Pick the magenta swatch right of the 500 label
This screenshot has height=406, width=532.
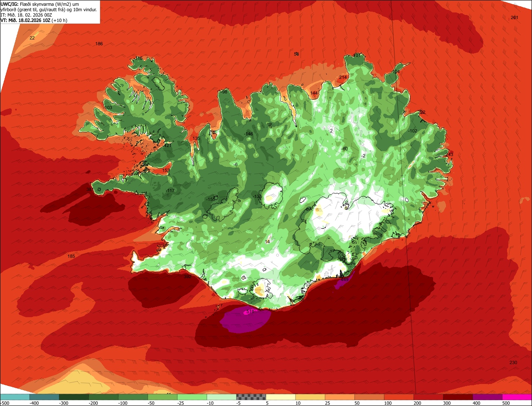[517, 397]
